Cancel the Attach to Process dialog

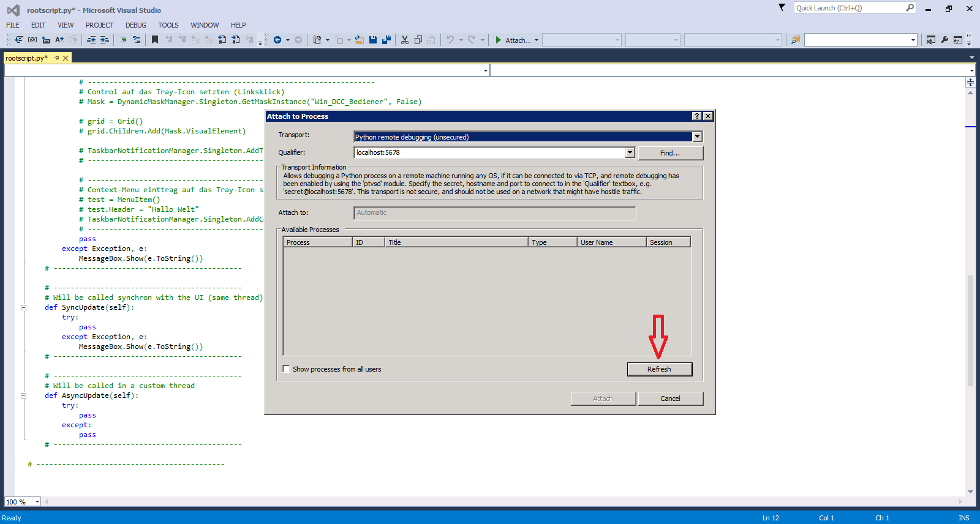click(671, 399)
